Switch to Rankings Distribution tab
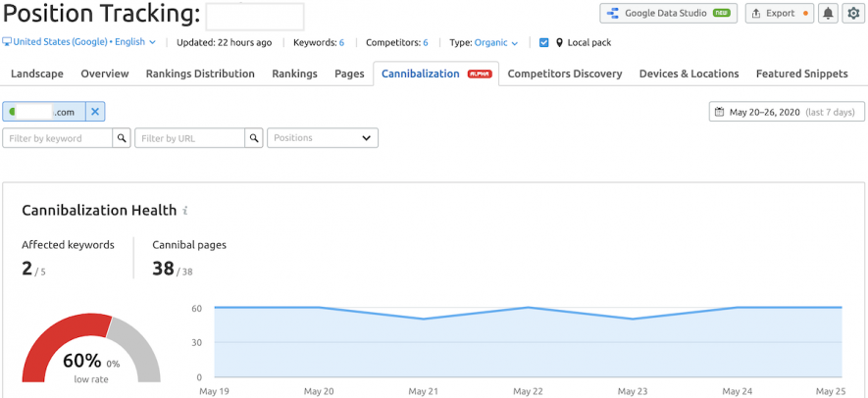Screen dimensions: 868x398 (x=200, y=74)
